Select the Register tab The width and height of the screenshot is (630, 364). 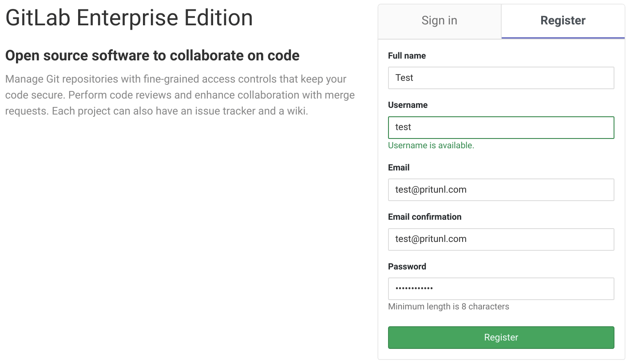[563, 21]
